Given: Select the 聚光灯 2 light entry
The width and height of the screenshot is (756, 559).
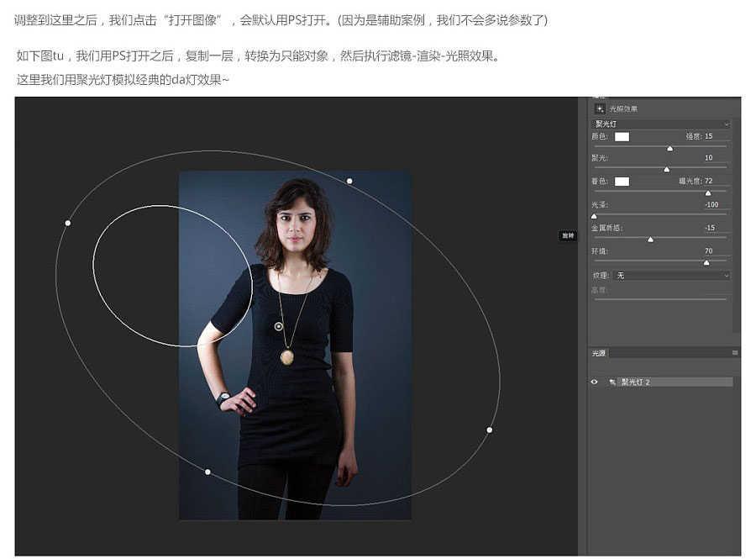Looking at the screenshot, I should click(674, 382).
